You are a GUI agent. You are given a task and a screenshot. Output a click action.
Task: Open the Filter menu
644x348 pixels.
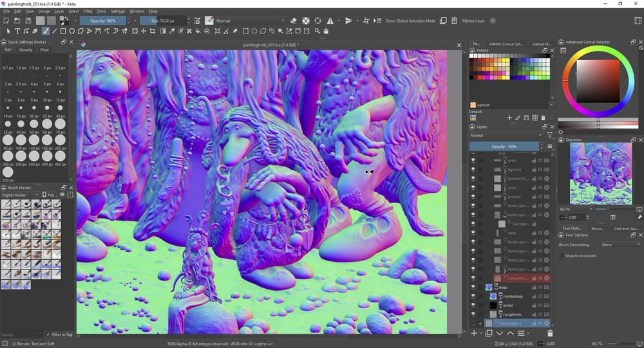(88, 11)
